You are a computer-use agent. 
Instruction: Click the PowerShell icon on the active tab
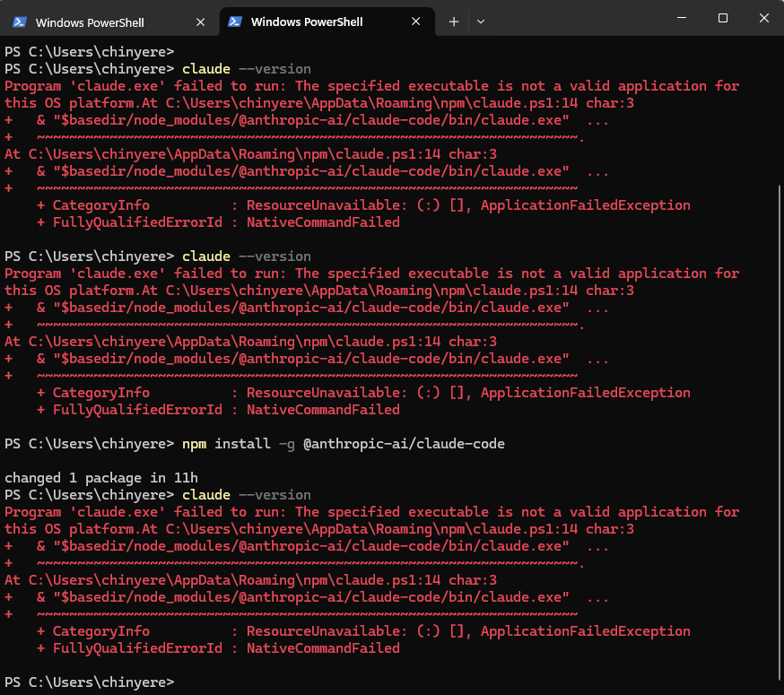(x=235, y=22)
